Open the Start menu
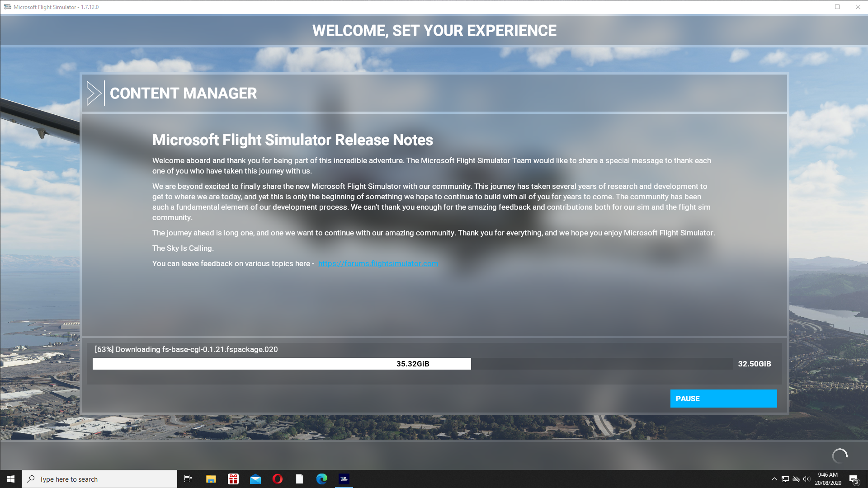 (10, 479)
